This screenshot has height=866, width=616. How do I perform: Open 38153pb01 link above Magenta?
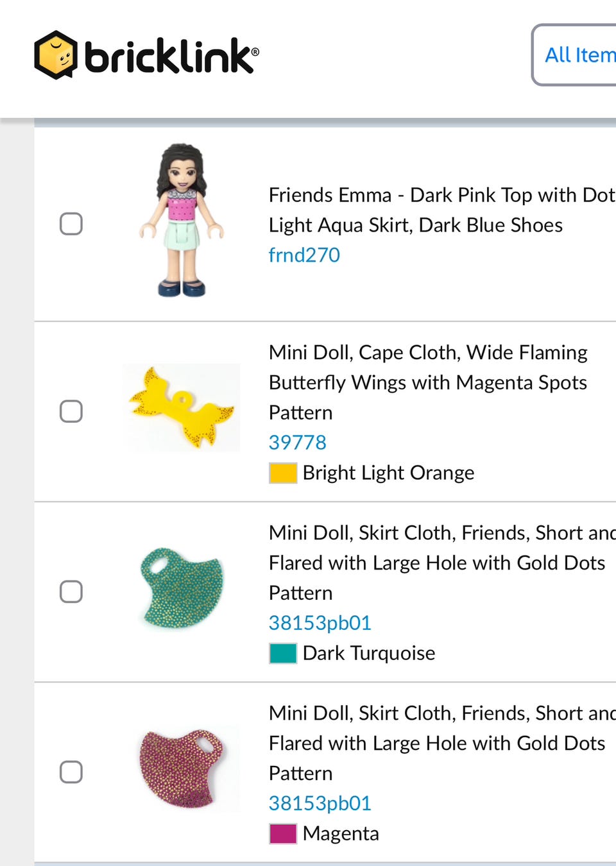pyautogui.click(x=320, y=803)
